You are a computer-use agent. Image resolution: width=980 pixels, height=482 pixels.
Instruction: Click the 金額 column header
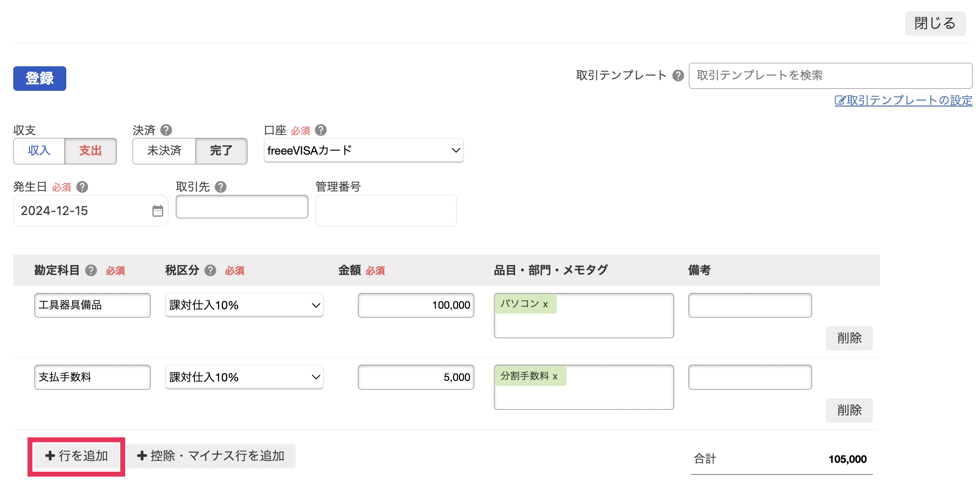[350, 270]
